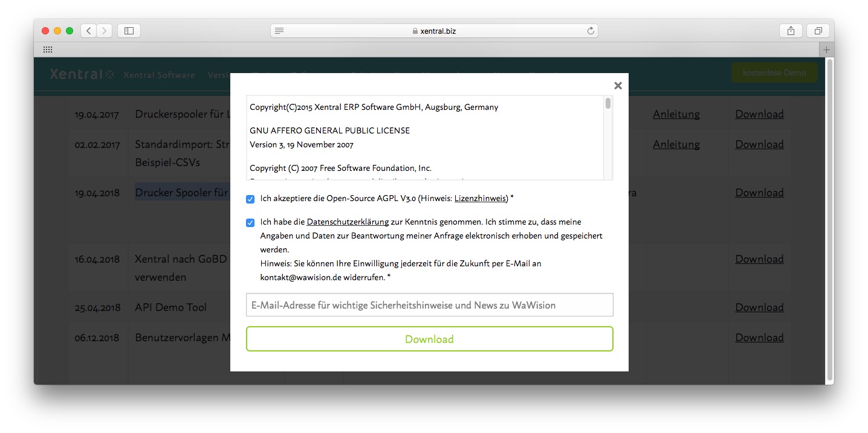
Task: Uncheck the AGPL V3.0 acceptance checkbox
Action: [x=250, y=199]
